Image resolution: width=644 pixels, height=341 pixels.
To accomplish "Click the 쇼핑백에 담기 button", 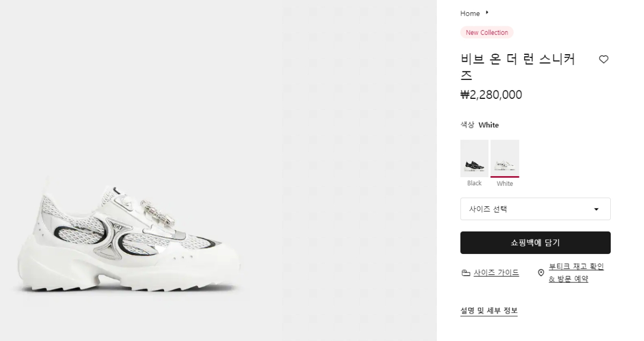I will (x=535, y=243).
